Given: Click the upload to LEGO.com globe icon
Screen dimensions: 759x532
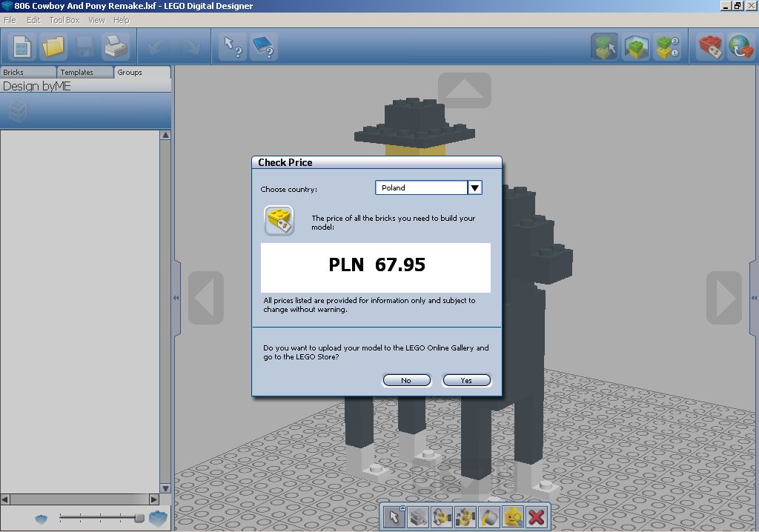Looking at the screenshot, I should coord(740,47).
